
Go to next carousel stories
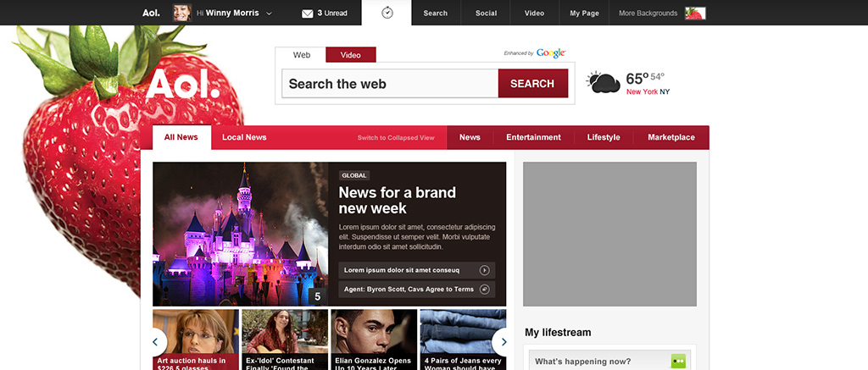point(503,342)
